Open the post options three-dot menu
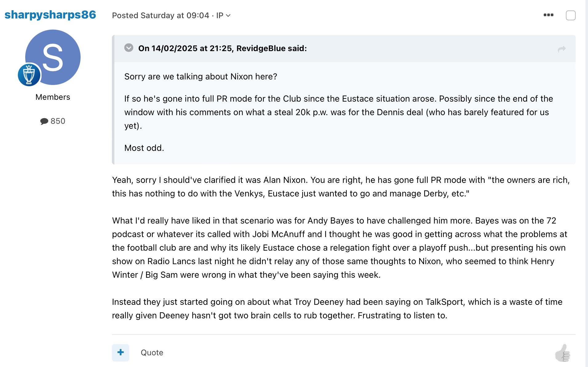This screenshot has height=367, width=588. coord(548,15)
